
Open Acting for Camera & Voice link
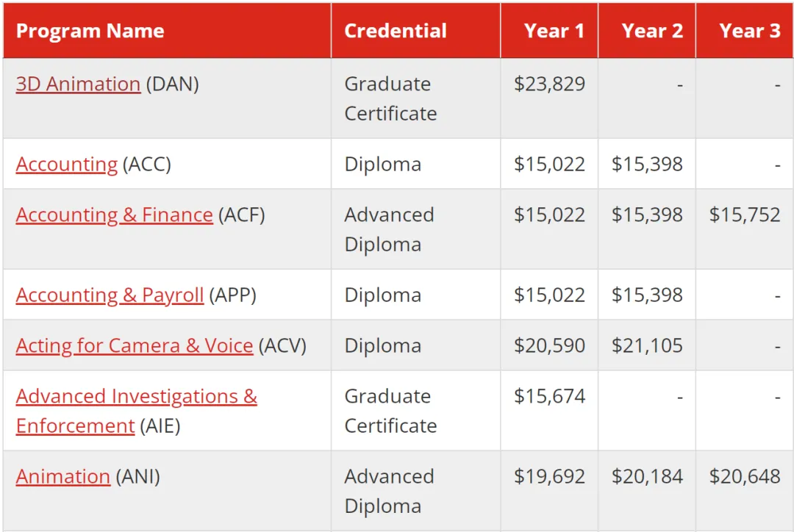point(135,345)
